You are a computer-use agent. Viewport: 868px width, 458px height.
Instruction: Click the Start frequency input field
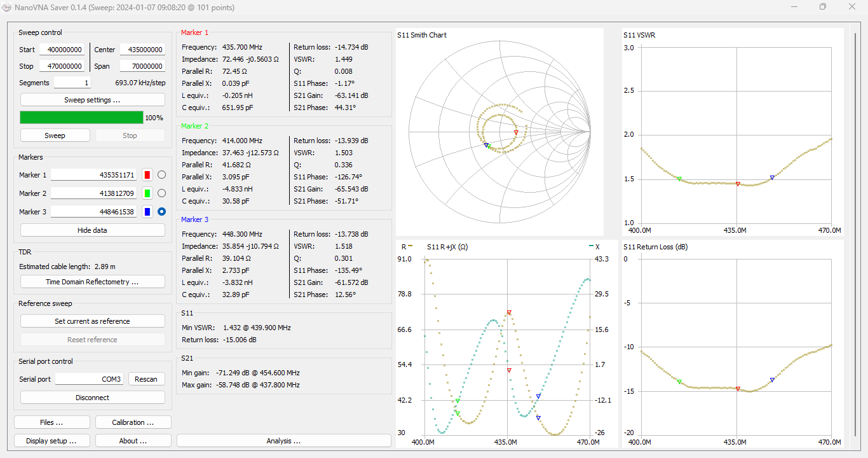[62, 50]
